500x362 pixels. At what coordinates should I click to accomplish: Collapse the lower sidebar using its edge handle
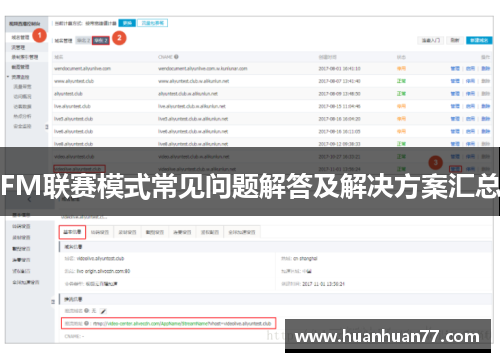point(53,302)
